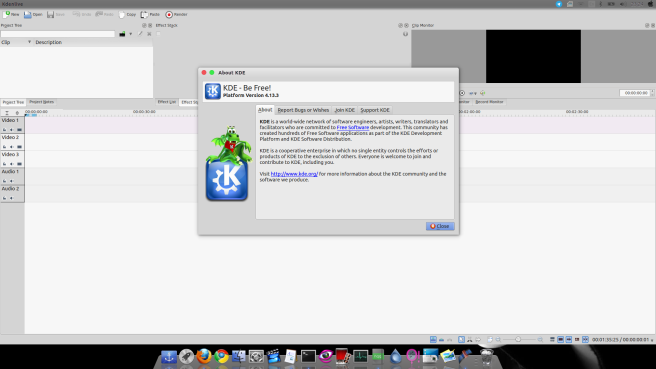This screenshot has height=369, width=656.
Task: Open the Join KDE tab
Action: point(344,110)
